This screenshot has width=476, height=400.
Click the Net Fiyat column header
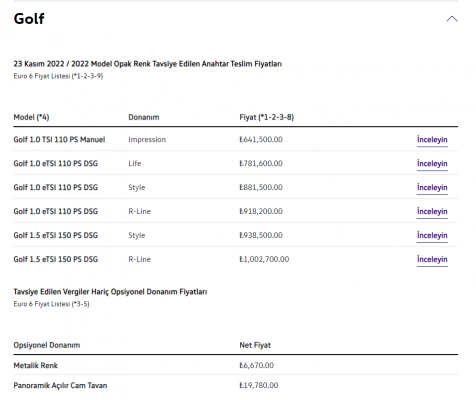(255, 345)
